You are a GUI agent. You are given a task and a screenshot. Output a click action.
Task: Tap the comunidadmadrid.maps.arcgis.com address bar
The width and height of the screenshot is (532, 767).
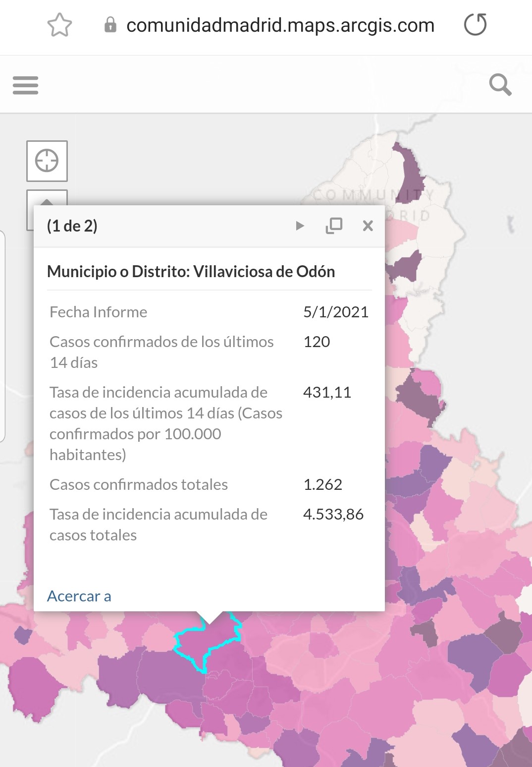pos(280,25)
